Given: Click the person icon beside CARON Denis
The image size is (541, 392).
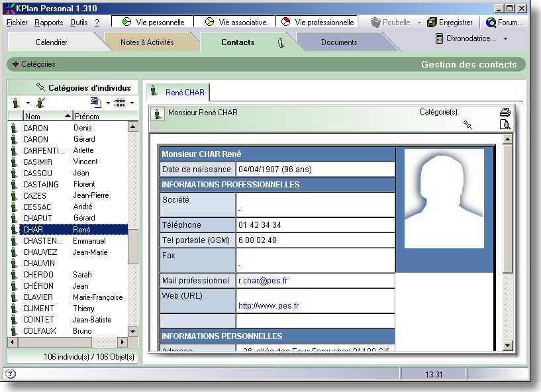Looking at the screenshot, I should [x=14, y=128].
